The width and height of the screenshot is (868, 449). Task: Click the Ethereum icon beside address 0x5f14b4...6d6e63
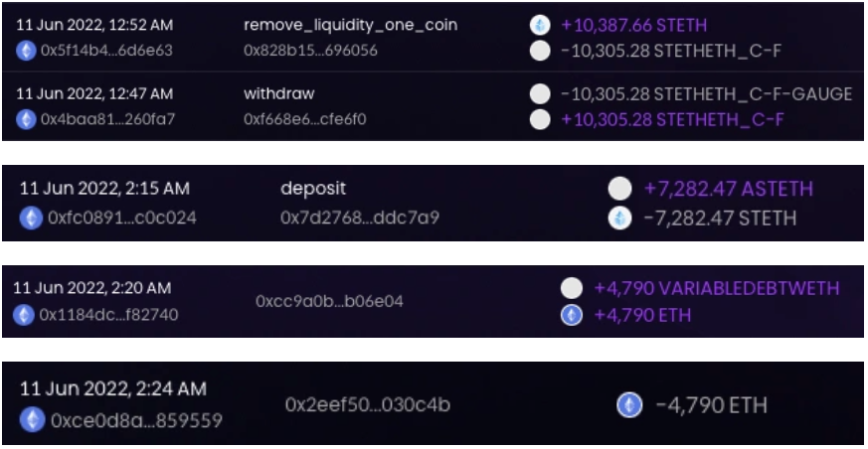coord(26,51)
